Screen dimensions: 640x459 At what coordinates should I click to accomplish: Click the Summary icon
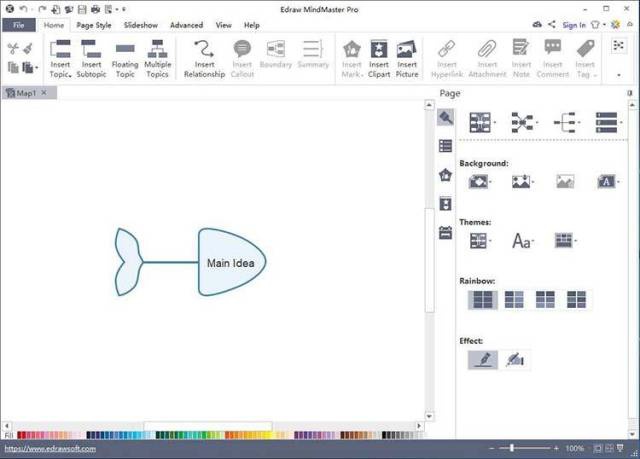(313, 49)
